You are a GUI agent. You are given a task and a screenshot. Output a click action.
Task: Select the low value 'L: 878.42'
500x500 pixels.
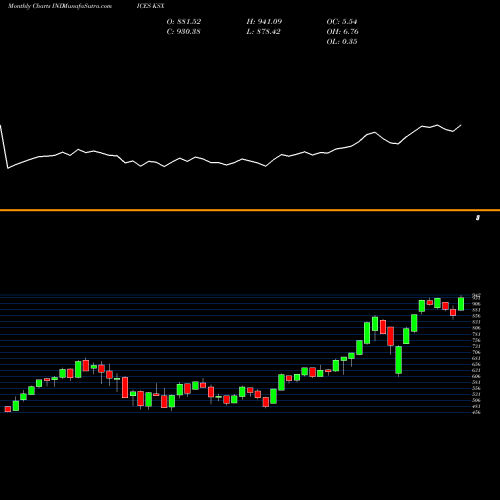click(263, 32)
